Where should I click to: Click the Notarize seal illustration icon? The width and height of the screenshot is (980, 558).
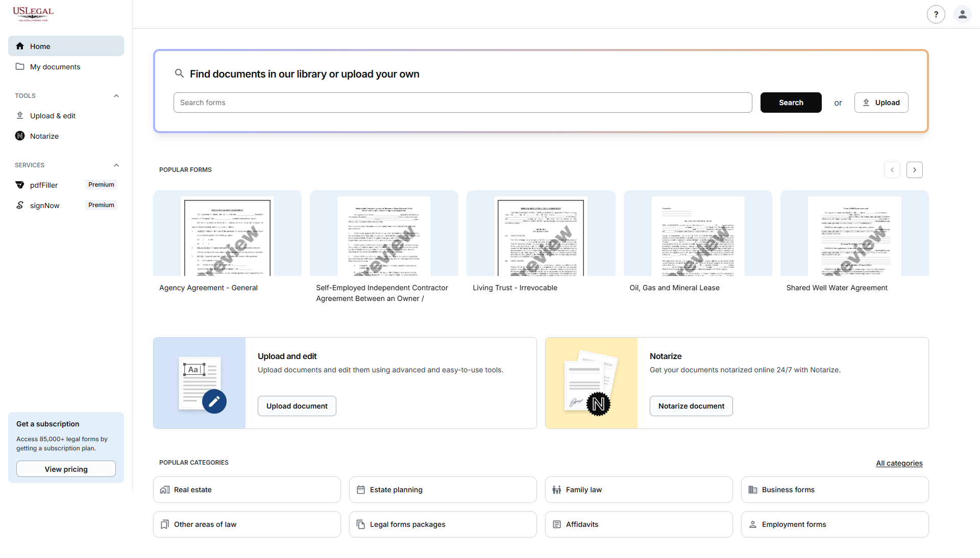(x=598, y=404)
